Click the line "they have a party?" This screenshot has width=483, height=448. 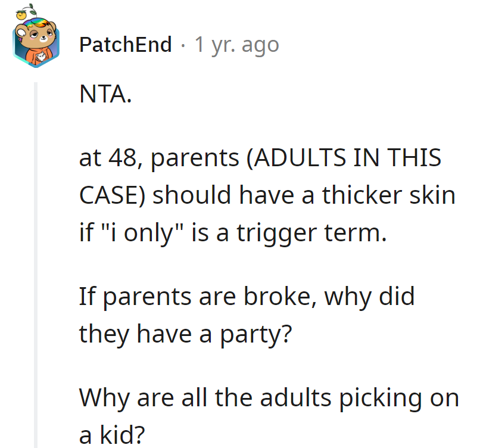(x=185, y=334)
